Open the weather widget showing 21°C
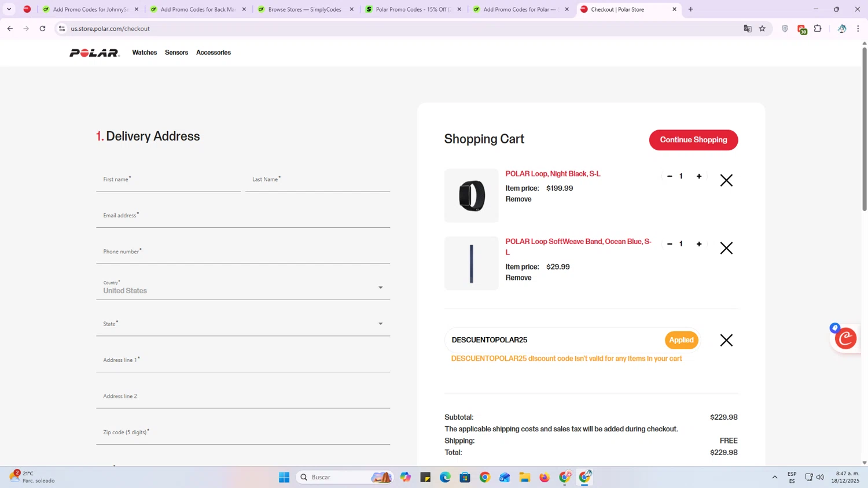 tap(32, 477)
